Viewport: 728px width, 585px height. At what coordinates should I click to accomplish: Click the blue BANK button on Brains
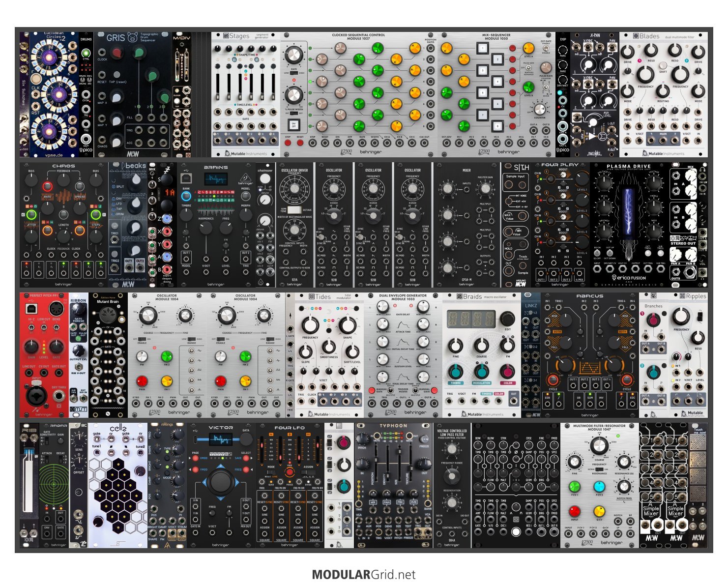[186, 196]
